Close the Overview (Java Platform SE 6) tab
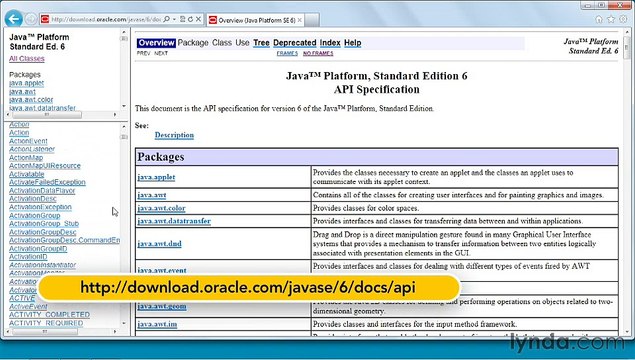The width and height of the screenshot is (635, 360). click(300, 20)
